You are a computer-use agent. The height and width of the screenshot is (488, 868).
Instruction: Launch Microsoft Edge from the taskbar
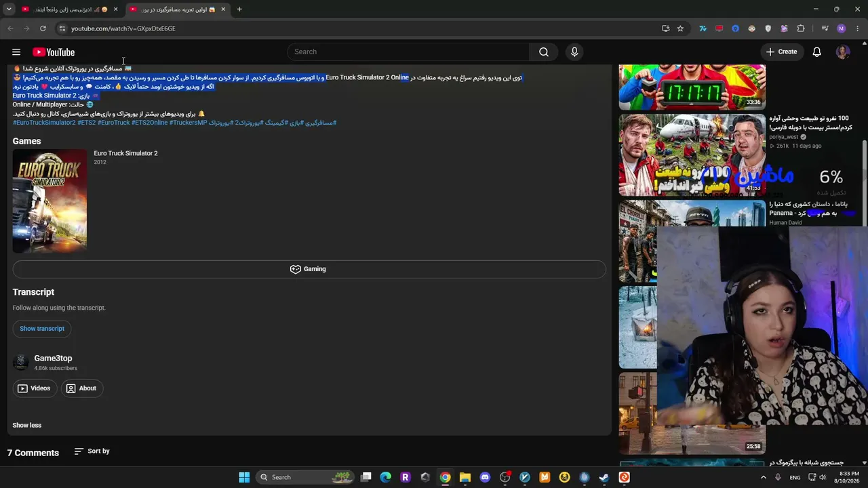(x=386, y=477)
